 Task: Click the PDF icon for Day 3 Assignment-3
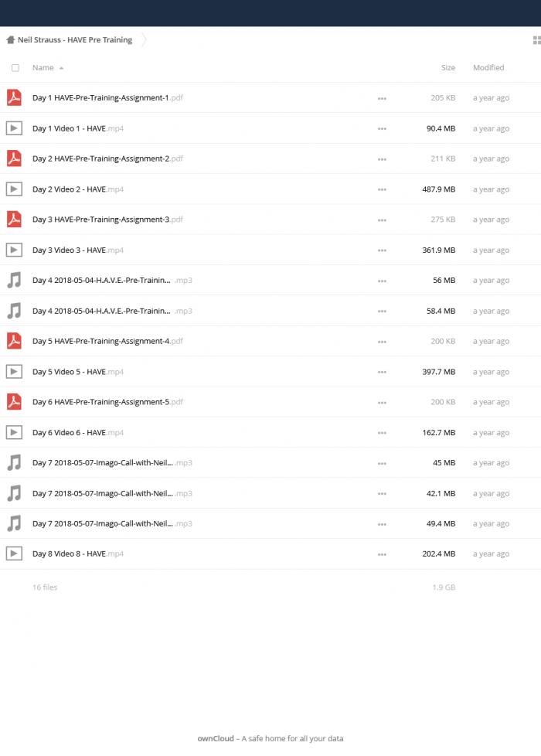click(14, 220)
